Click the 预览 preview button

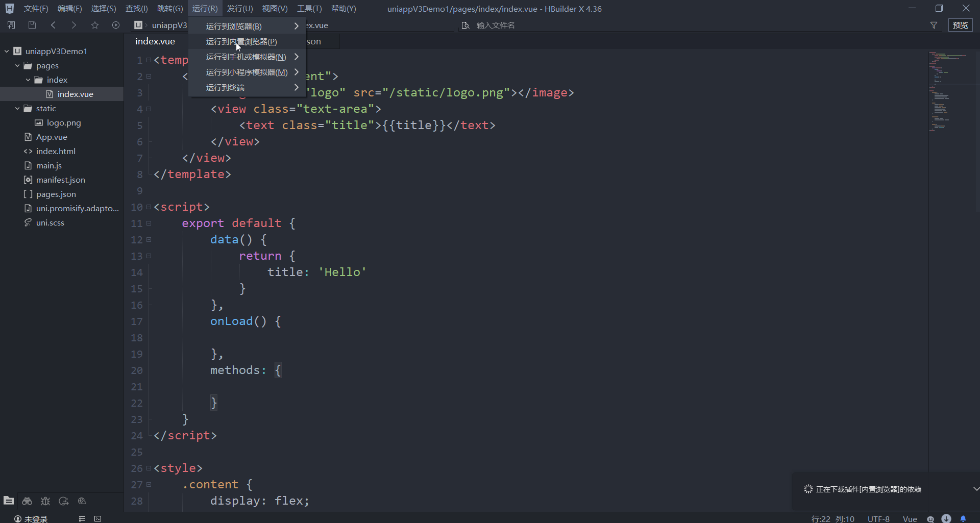(x=961, y=25)
